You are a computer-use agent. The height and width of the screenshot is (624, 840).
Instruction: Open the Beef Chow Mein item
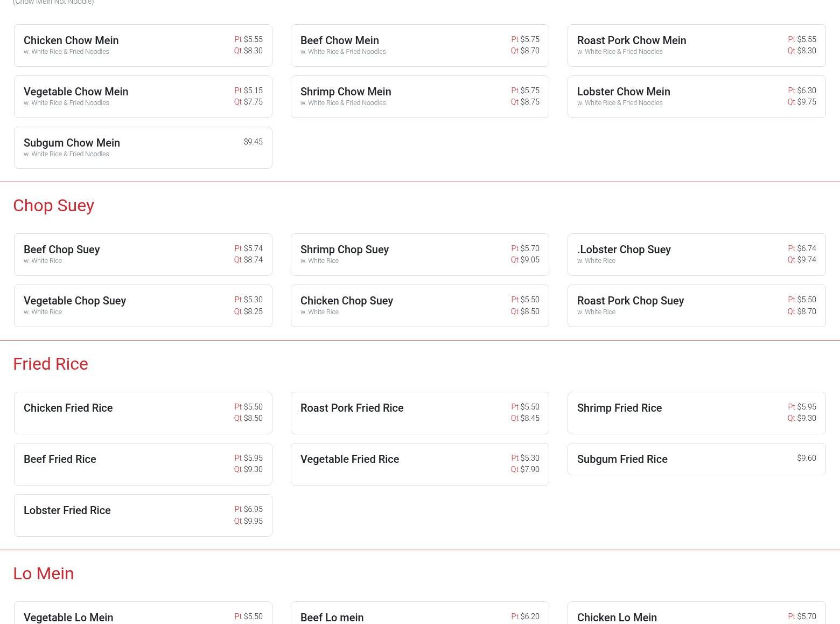[419, 45]
